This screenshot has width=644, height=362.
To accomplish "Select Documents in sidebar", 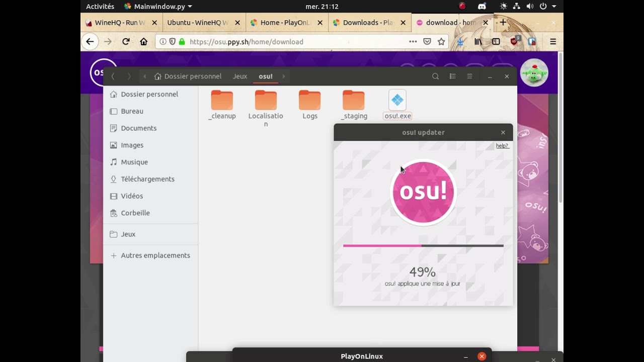I will (x=150, y=128).
